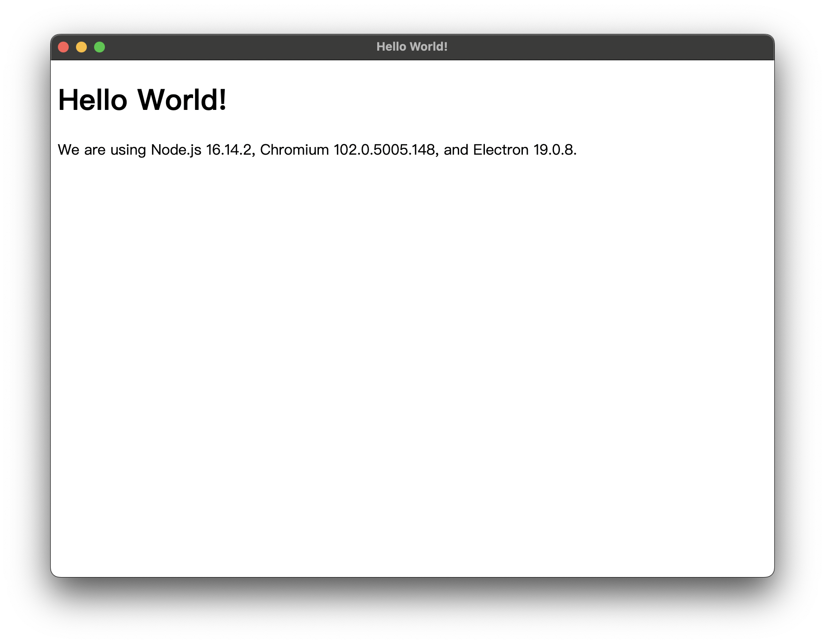Click the yellow minimize window control
825x644 pixels.
(82, 47)
